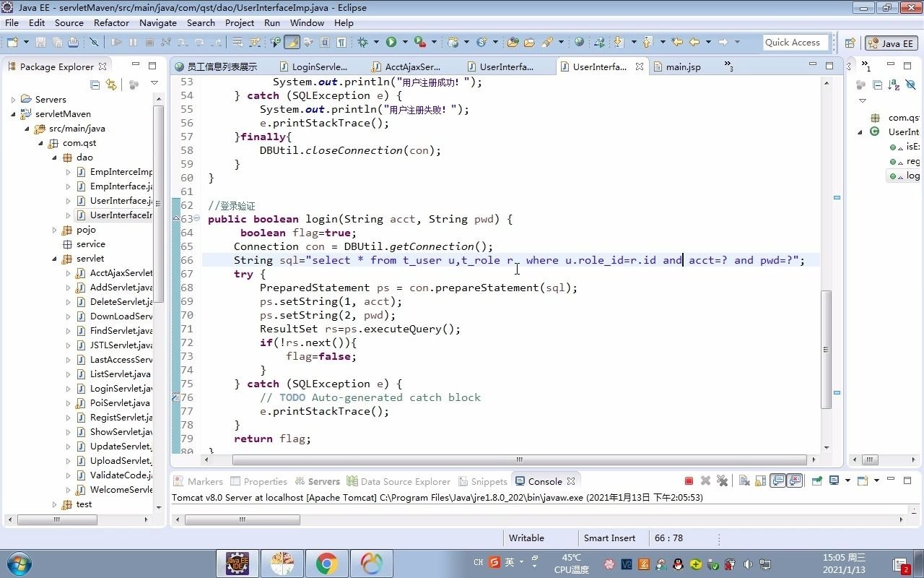Click the Last Edit Location icon
This screenshot has height=578, width=924.
coord(677,42)
